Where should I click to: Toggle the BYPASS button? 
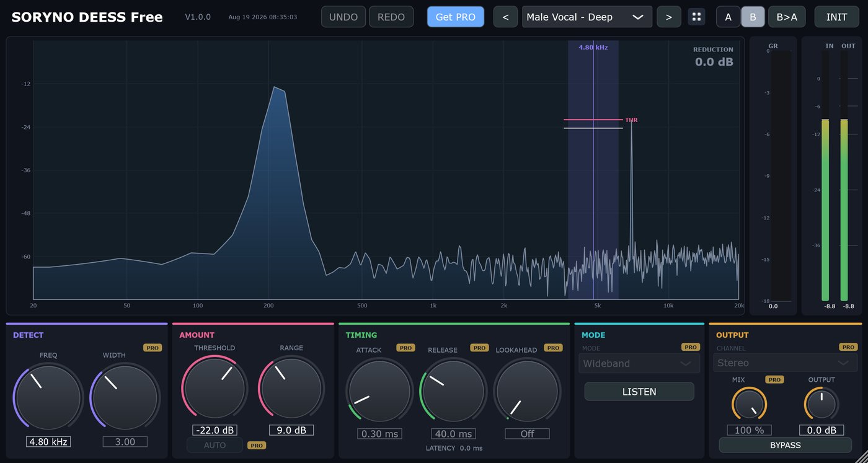pos(786,445)
